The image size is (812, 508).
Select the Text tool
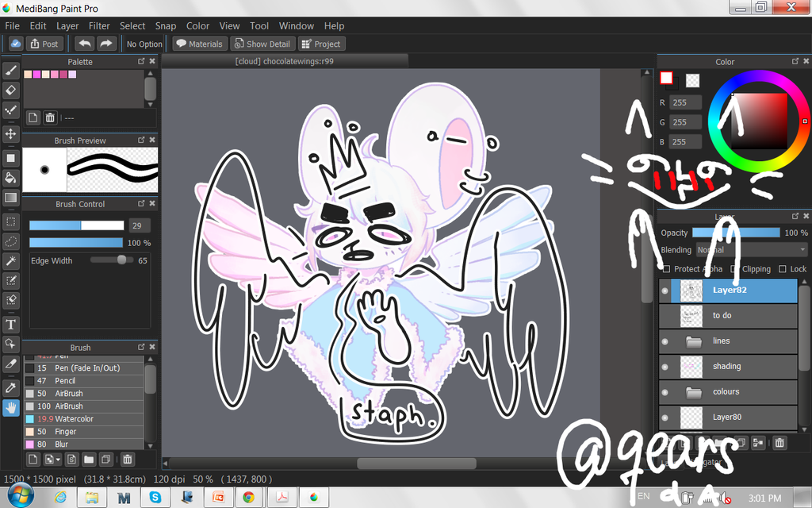pos(11,325)
